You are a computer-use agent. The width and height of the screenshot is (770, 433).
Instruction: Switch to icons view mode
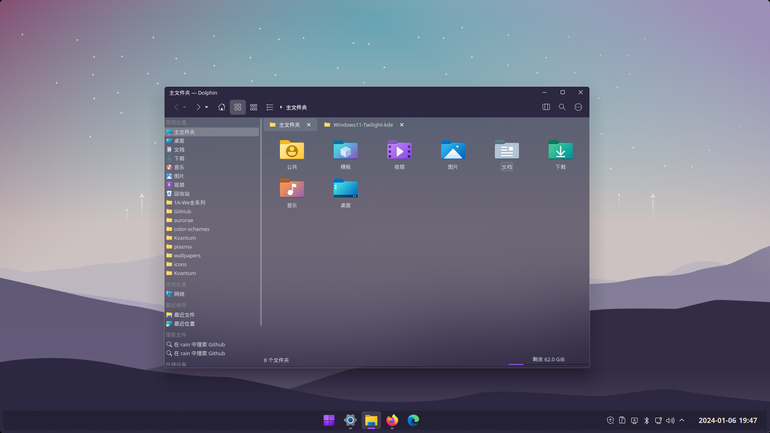(x=238, y=107)
